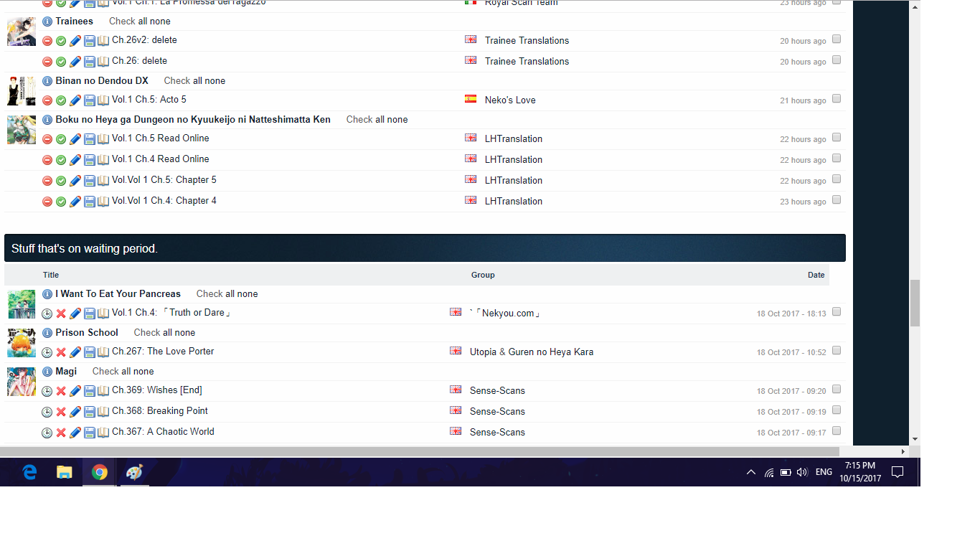The height and width of the screenshot is (551, 980).
Task: Click info icon beside Prison School
Action: tap(47, 333)
